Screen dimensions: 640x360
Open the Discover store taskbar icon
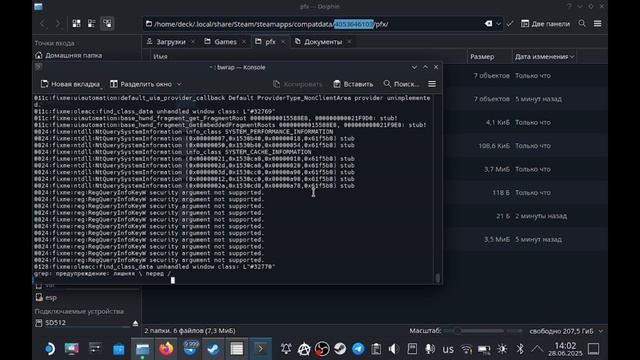119,349
